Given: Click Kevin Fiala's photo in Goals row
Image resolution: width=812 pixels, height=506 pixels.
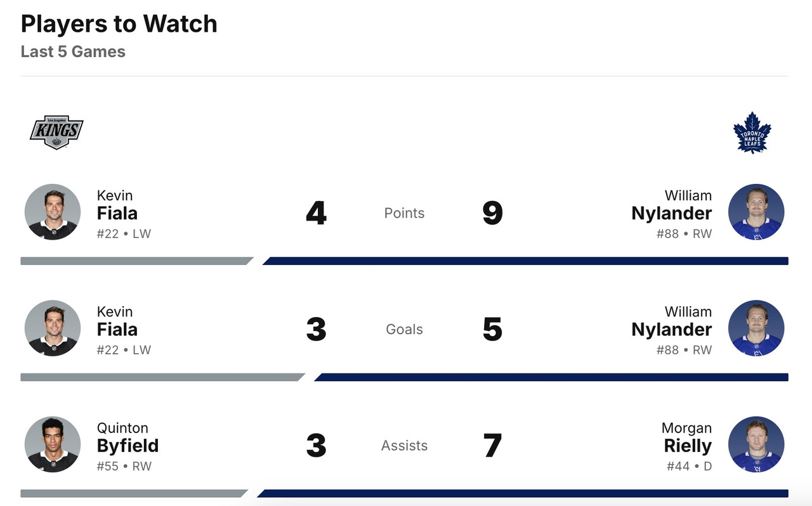Looking at the screenshot, I should (53, 328).
